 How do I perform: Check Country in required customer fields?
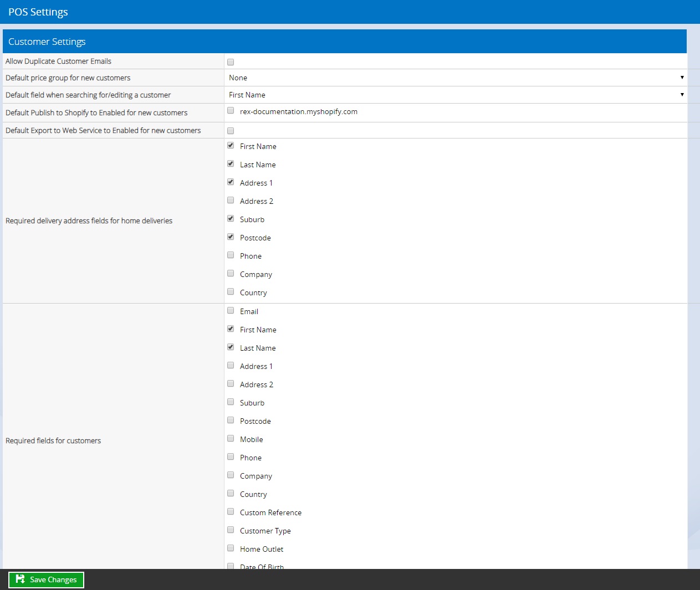click(x=231, y=494)
